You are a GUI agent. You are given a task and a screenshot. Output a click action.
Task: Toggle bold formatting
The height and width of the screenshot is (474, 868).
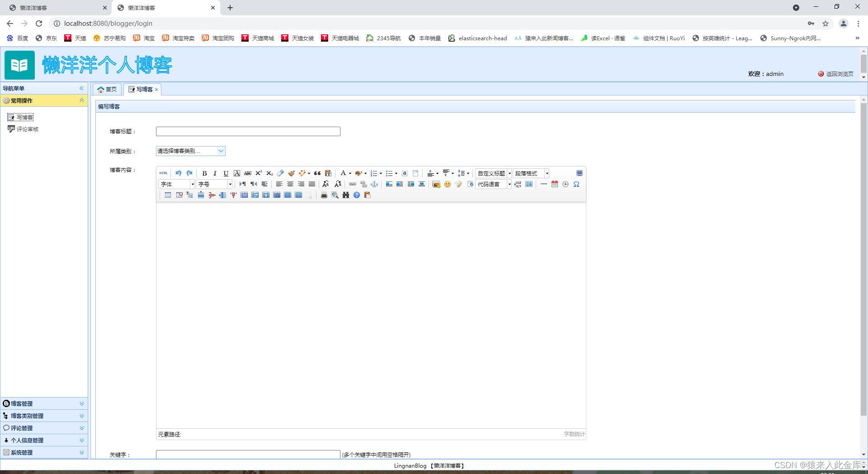(x=204, y=173)
